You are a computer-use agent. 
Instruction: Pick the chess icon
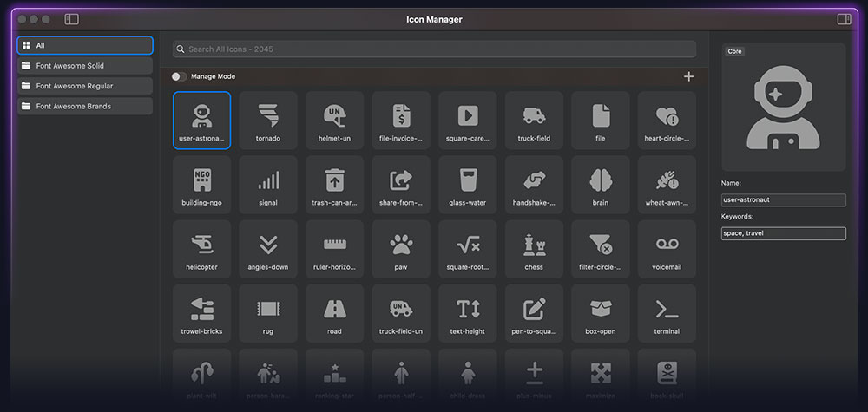(534, 249)
